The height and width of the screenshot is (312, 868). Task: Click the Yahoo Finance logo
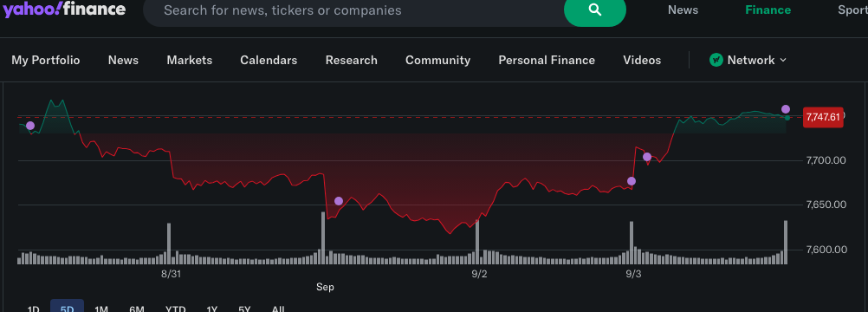coord(64,9)
